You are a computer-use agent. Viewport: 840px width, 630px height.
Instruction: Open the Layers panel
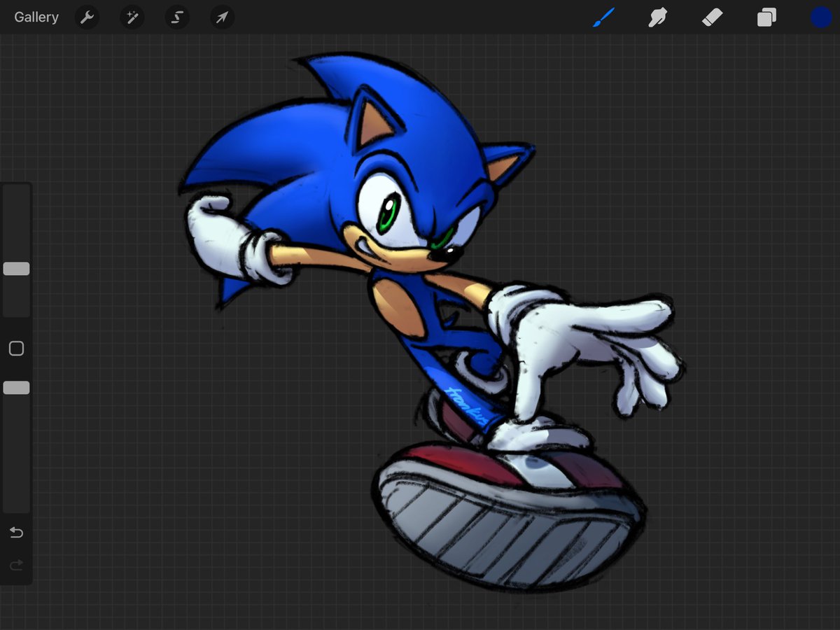click(x=766, y=17)
